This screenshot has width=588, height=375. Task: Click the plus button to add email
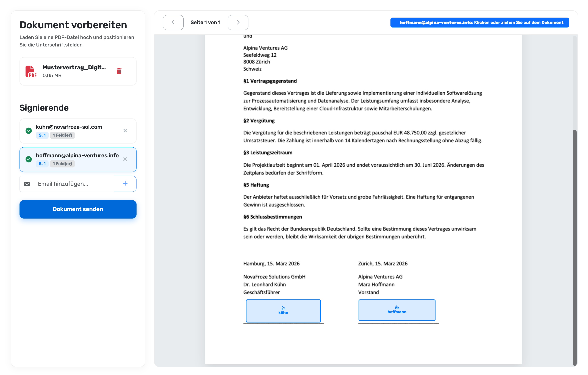click(125, 184)
